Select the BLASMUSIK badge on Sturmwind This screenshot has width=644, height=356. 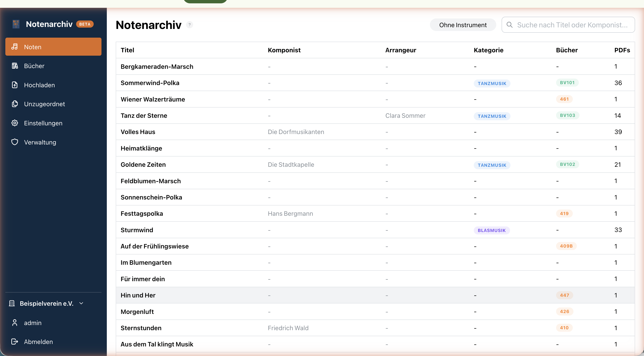click(492, 230)
